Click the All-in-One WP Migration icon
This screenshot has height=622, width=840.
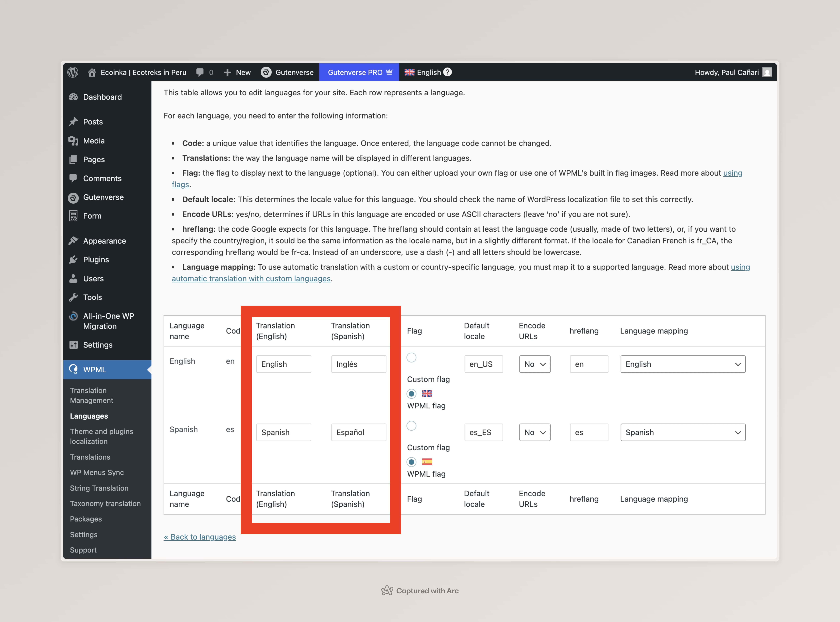tap(73, 316)
